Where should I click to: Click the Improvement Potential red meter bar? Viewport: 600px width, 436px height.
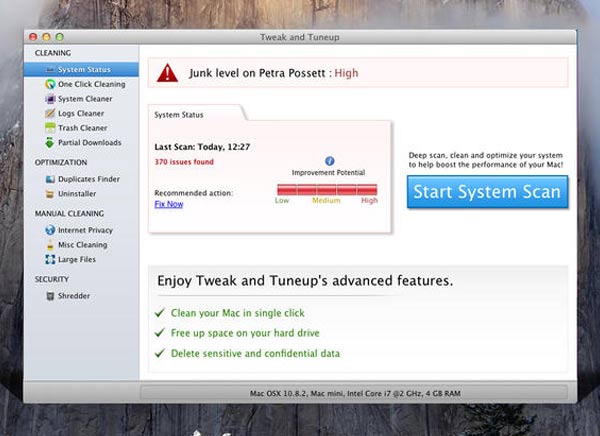327,189
